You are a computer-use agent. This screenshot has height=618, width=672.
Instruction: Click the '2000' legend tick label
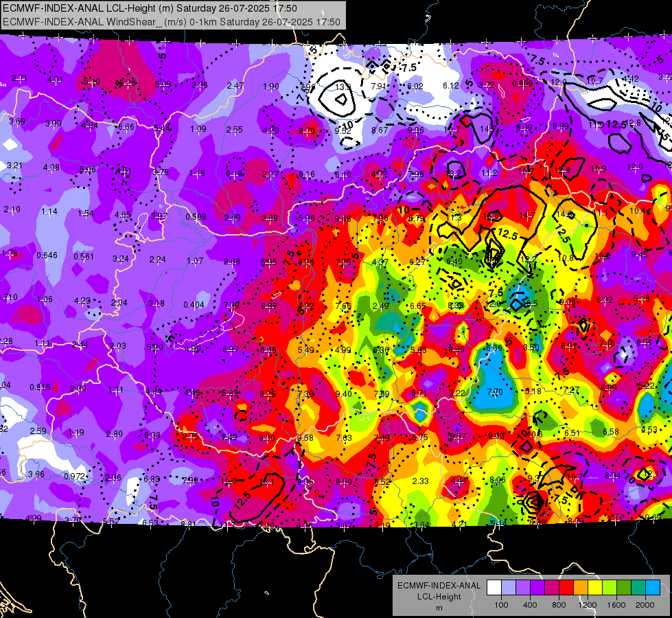pos(645,605)
